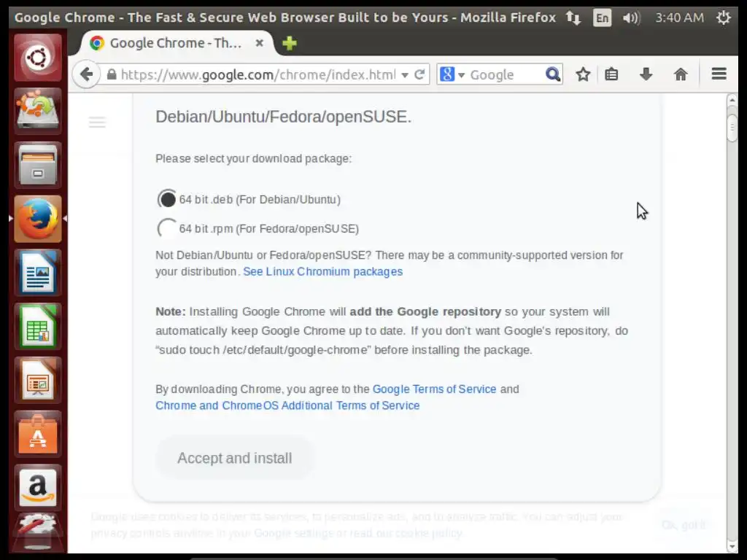Screen dimensions: 747x560
Task: Open the Files manager in the dock
Action: click(x=38, y=165)
